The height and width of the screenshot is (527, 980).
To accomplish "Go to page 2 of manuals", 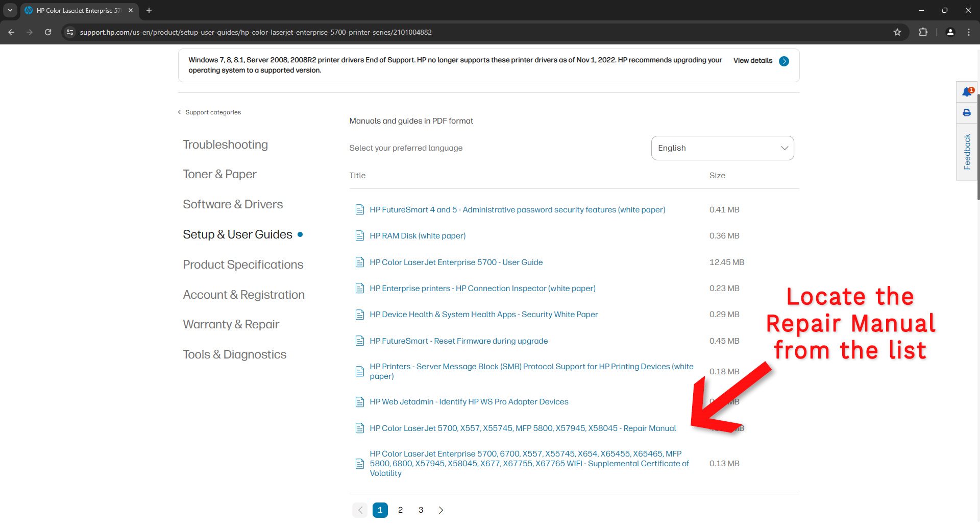I will click(x=400, y=510).
